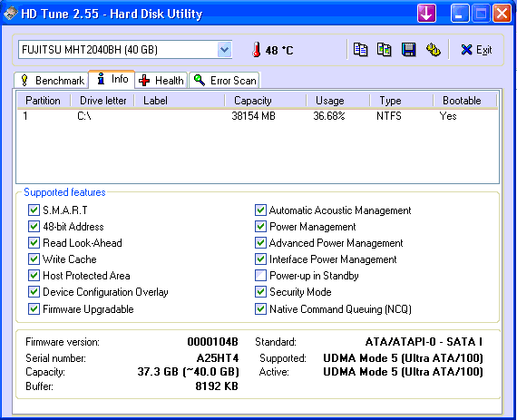Toggle the Read Look-Ahead checkbox
Screen dimensions: 517x420
click(x=34, y=242)
